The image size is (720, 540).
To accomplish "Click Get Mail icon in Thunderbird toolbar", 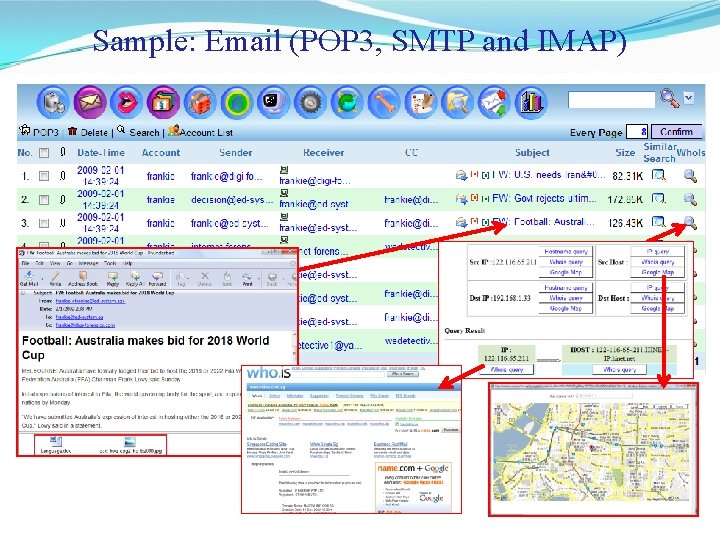I will tap(29, 278).
